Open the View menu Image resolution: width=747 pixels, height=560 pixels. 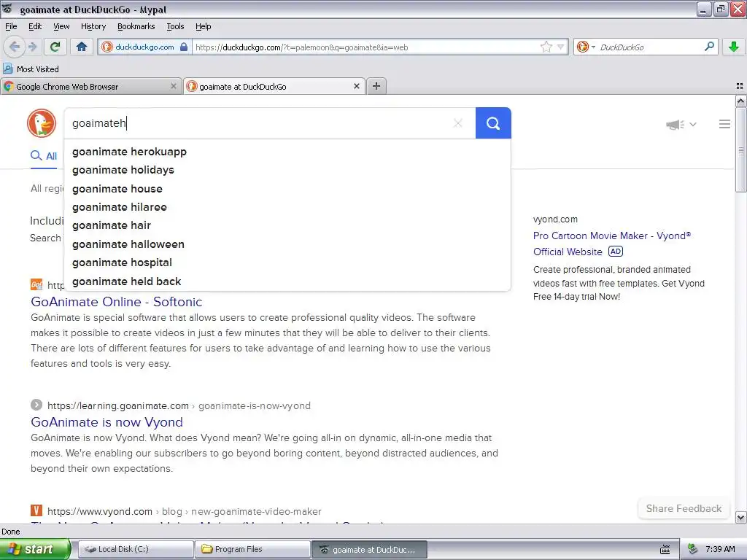click(x=61, y=26)
